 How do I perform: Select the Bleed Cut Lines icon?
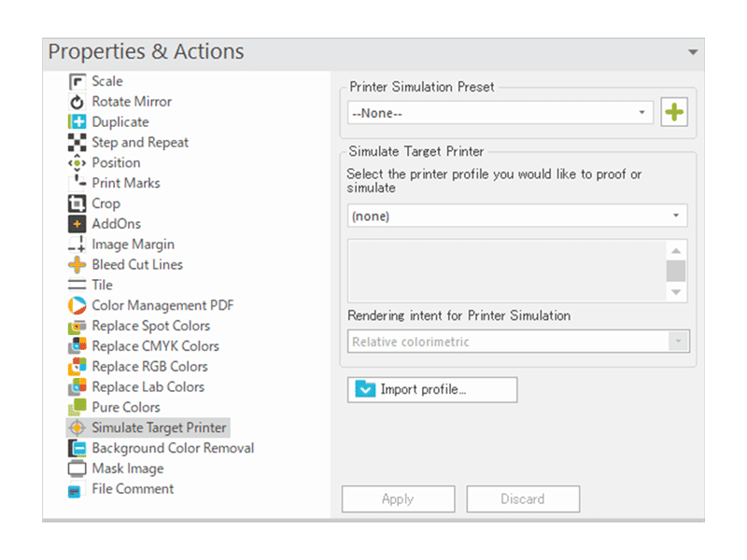pyautogui.click(x=78, y=265)
